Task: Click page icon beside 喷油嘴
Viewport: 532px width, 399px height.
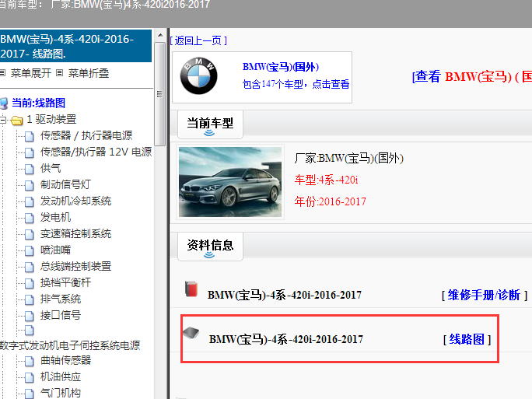Action: coord(30,250)
